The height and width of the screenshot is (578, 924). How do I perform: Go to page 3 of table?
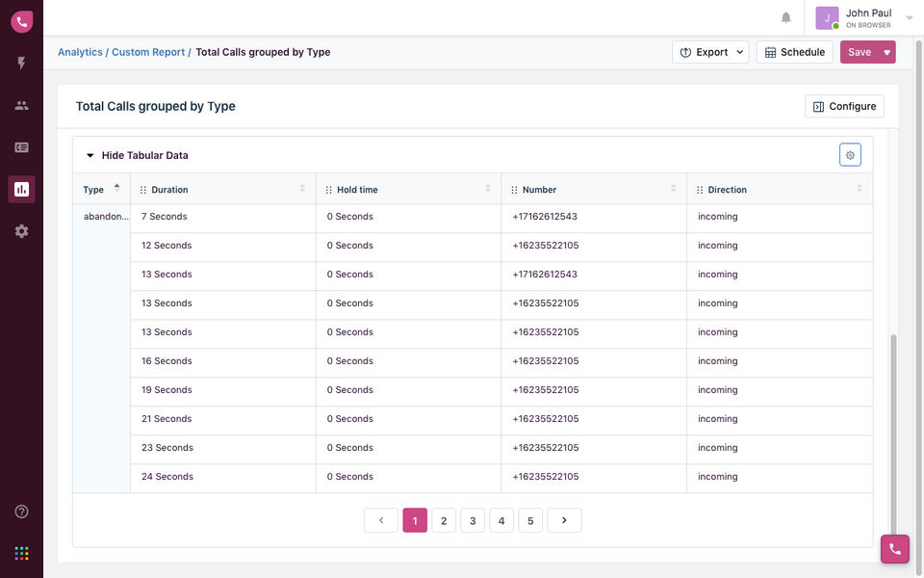click(x=473, y=521)
